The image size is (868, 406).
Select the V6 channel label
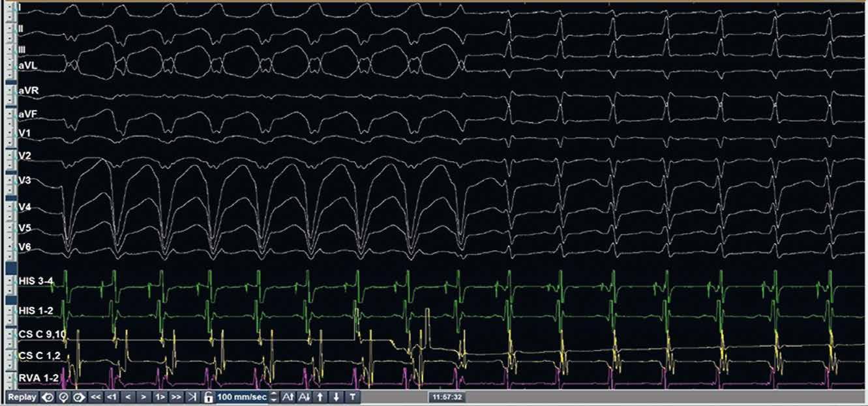coord(24,247)
